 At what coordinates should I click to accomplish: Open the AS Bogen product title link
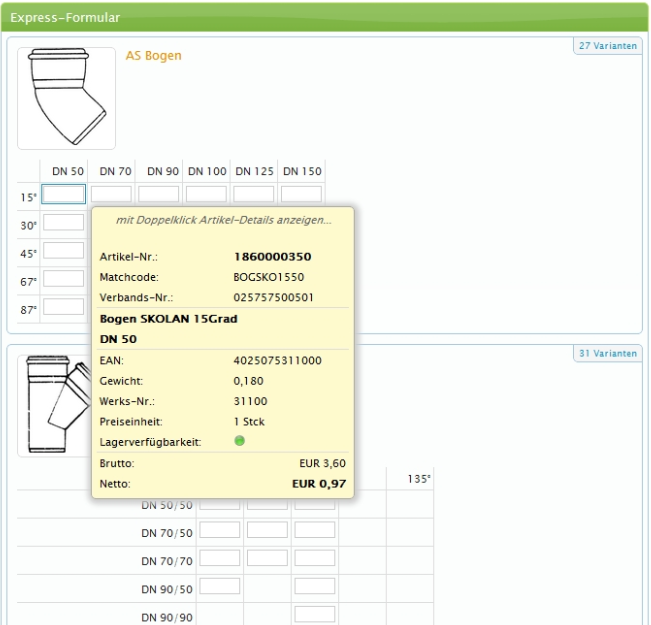154,55
